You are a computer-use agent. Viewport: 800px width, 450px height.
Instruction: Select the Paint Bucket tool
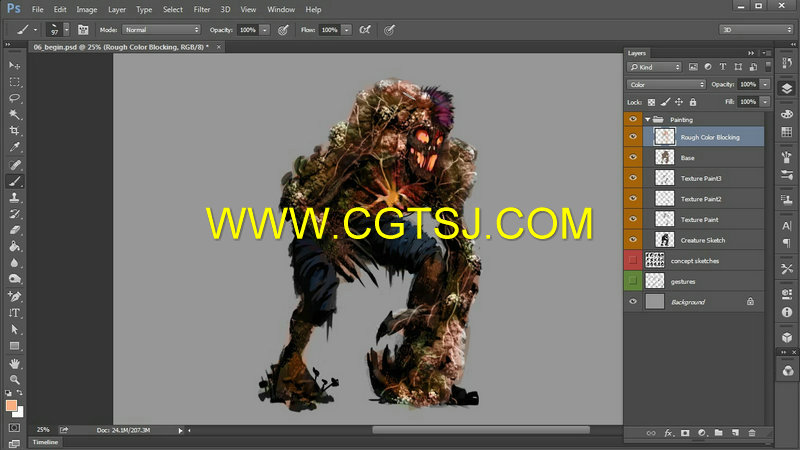(14, 246)
